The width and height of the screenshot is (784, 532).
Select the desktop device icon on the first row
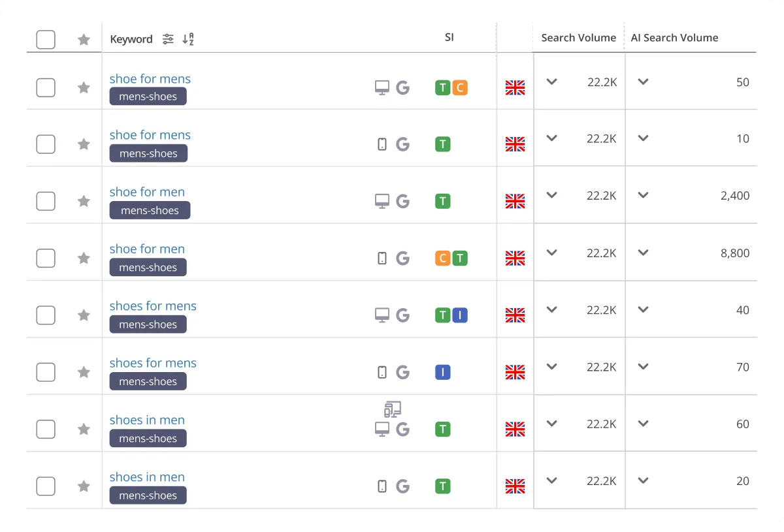coord(382,87)
